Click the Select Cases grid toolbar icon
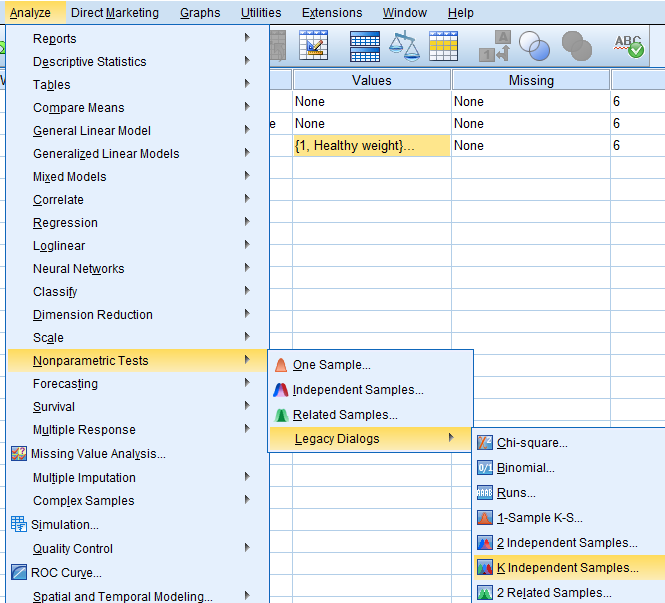This screenshot has height=603, width=665. [443, 46]
